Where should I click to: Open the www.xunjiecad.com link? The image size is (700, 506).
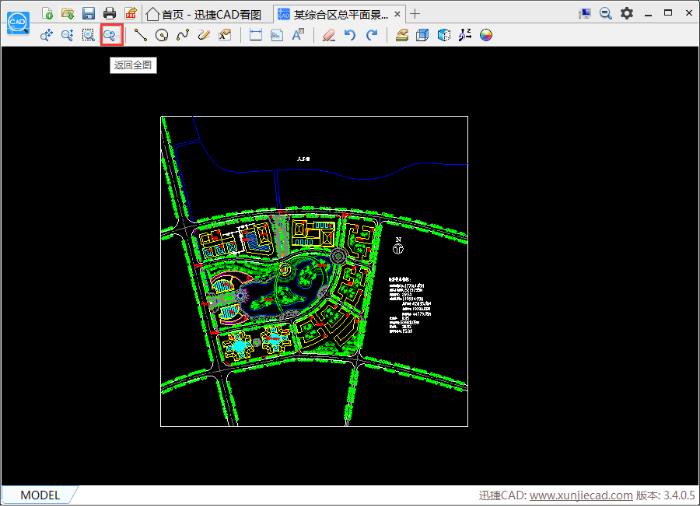pos(580,495)
